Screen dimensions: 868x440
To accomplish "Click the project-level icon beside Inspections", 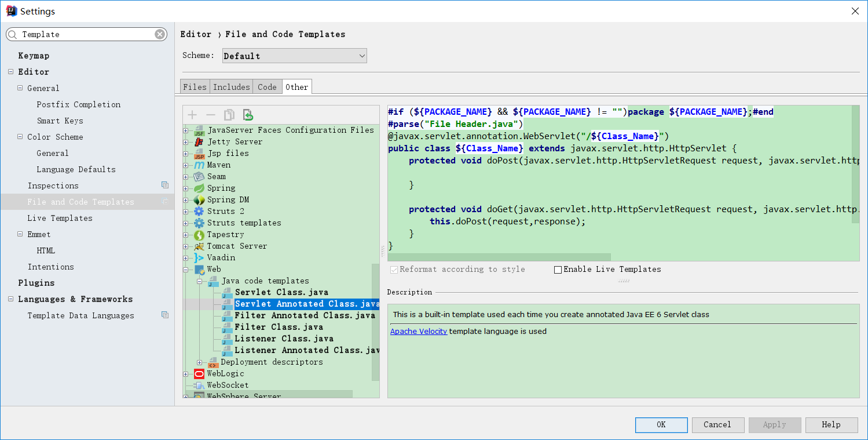I will [165, 186].
